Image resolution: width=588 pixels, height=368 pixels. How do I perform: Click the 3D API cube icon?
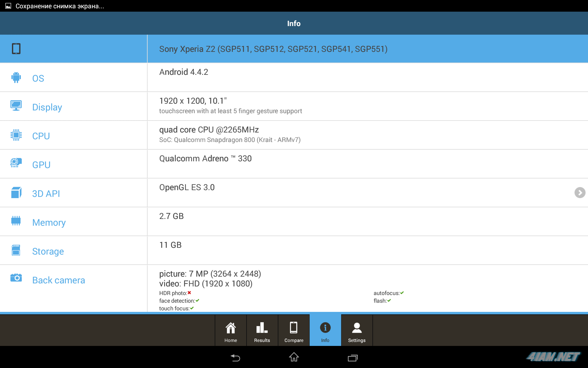click(16, 193)
